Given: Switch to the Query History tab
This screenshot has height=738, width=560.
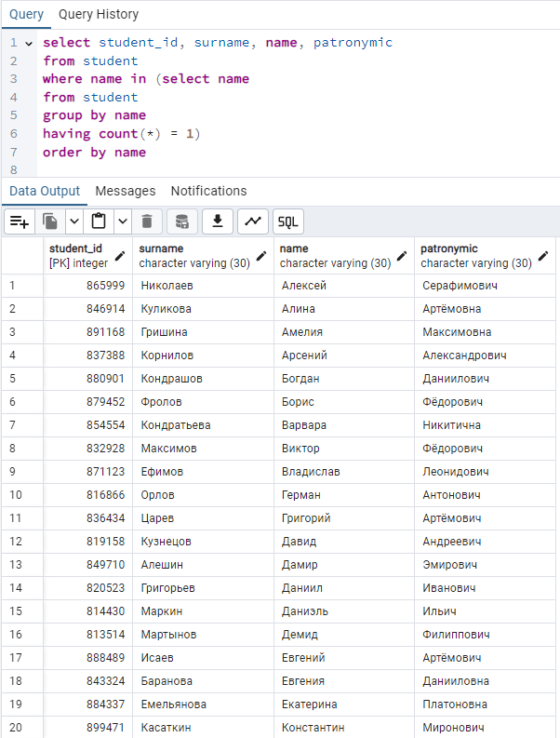Looking at the screenshot, I should [99, 14].
